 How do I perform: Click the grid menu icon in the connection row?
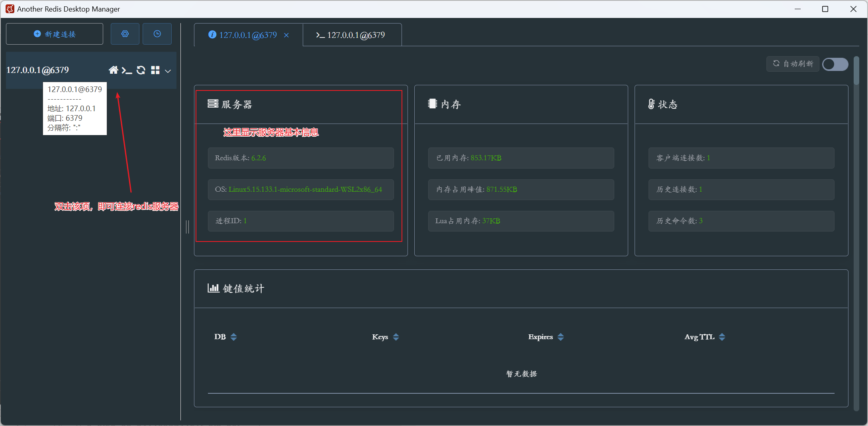(x=155, y=70)
